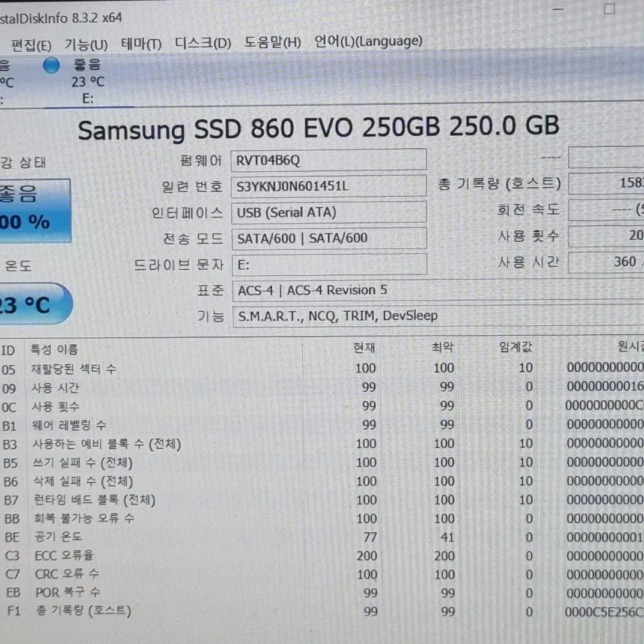Screen dimensions: 644x644
Task: Select the F1 총 기록량 (호스트) row
Action: point(322,611)
